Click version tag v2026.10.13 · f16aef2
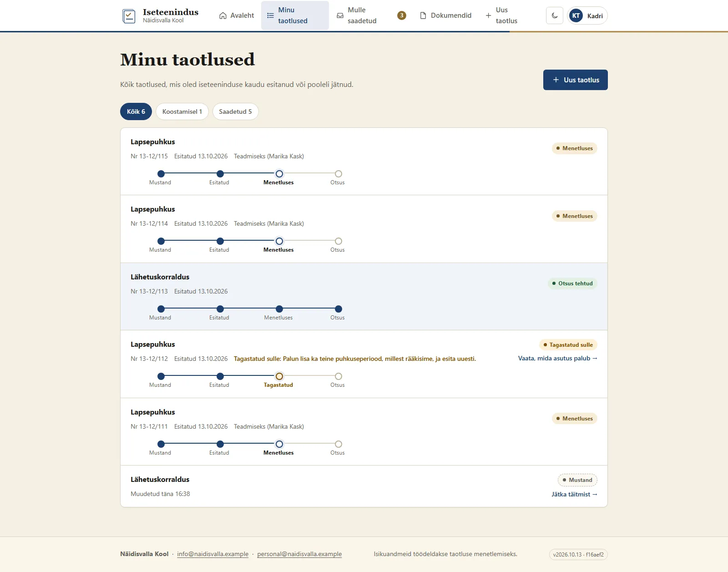 point(578,555)
